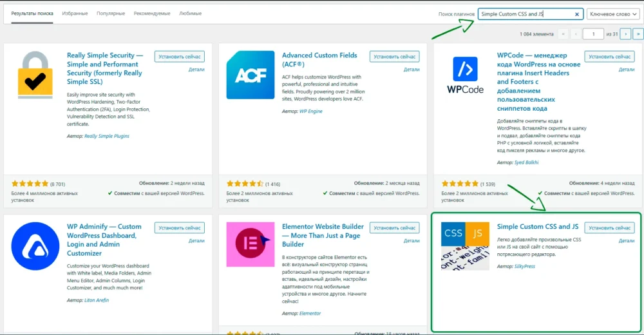Open the Ключевое слово search type dropdown
Image resolution: width=644 pixels, height=335 pixels.
(613, 14)
